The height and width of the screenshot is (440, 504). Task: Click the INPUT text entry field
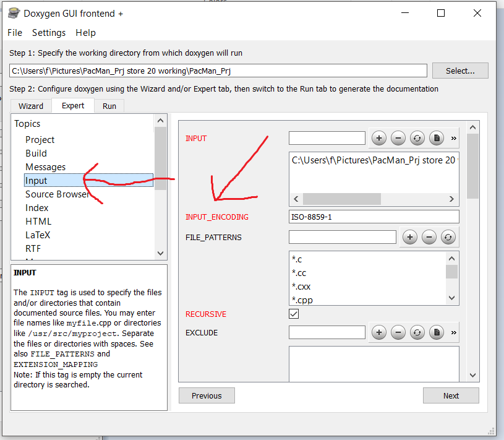[327, 138]
